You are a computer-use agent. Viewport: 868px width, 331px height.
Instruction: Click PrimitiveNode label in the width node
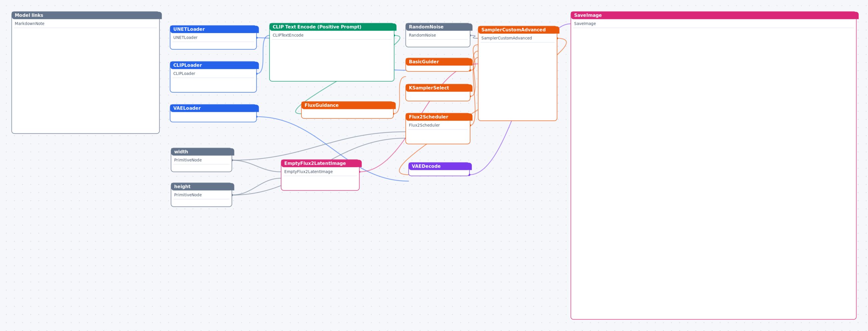tap(188, 160)
